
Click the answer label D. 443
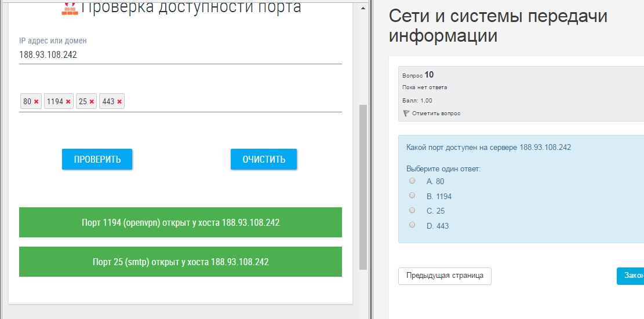point(438,226)
